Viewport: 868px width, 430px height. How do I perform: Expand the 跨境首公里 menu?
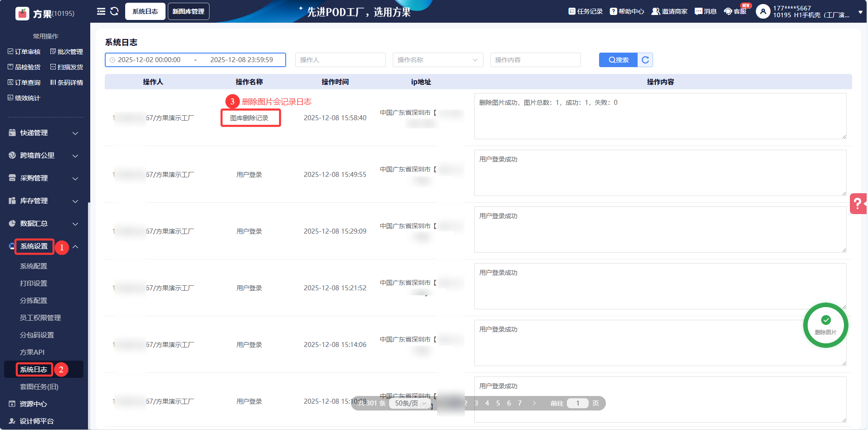pos(44,156)
